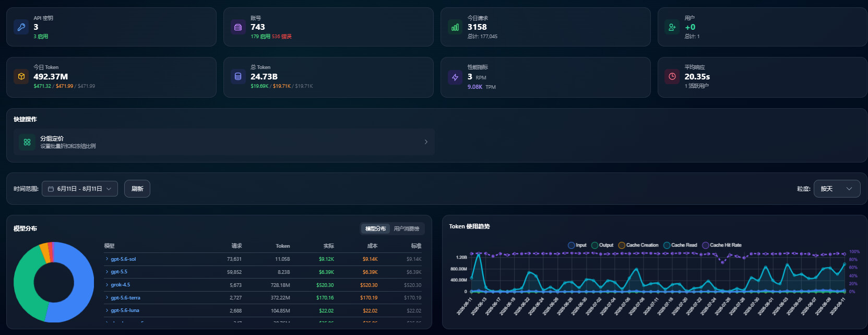Click the total Token database icon
The width and height of the screenshot is (868, 335).
click(x=238, y=76)
